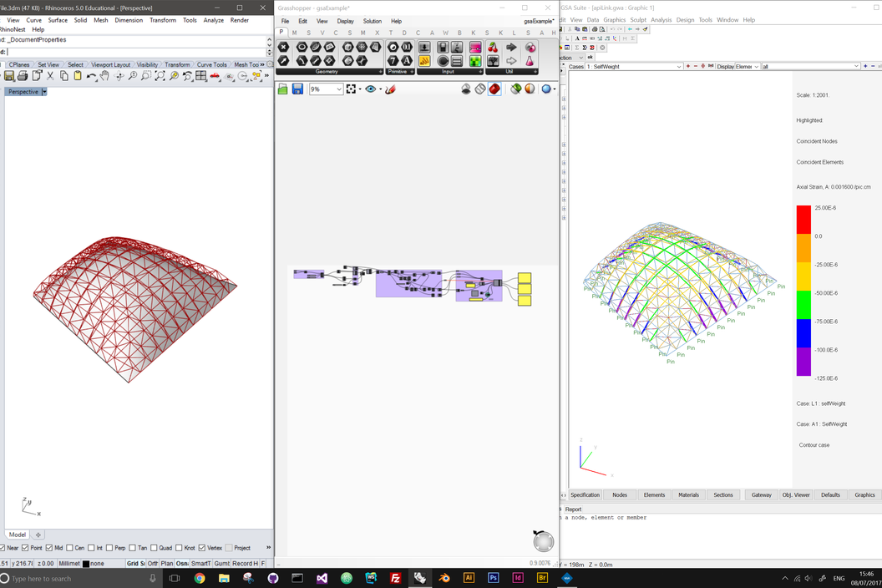Enable the Cen osnap checkbox
The image size is (882, 588).
(70, 548)
